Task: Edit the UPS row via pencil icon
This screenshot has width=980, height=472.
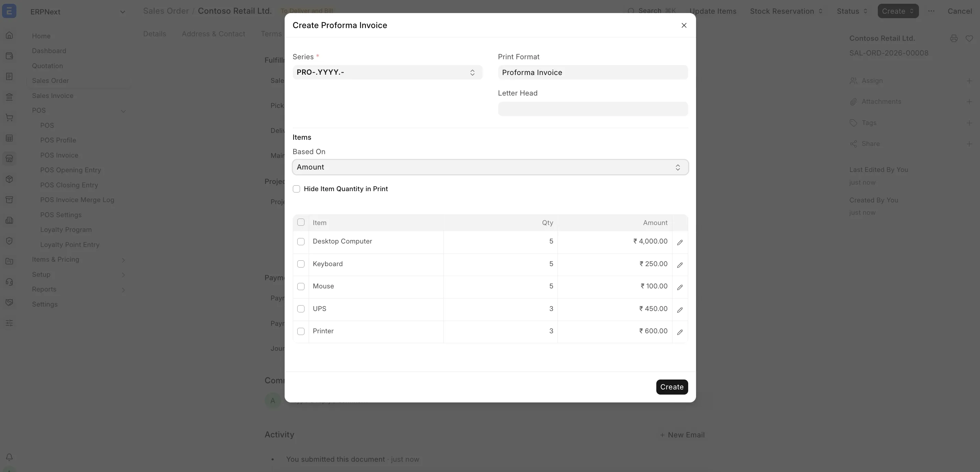Action: [680, 310]
